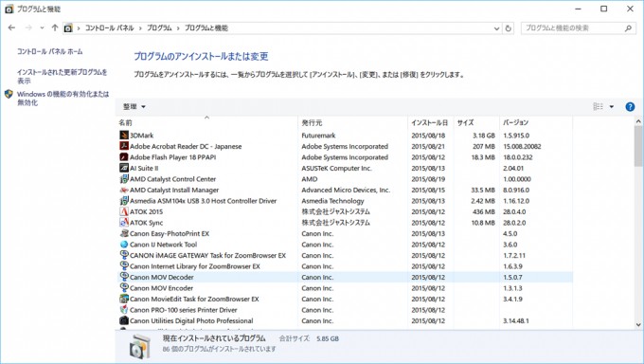Click the ATOK Sync icon
644x364 pixels.
(124, 222)
